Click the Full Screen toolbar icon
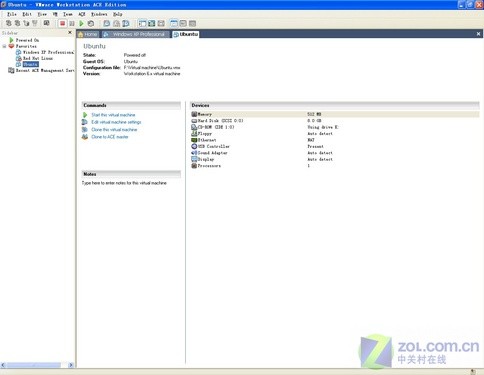 161,23
